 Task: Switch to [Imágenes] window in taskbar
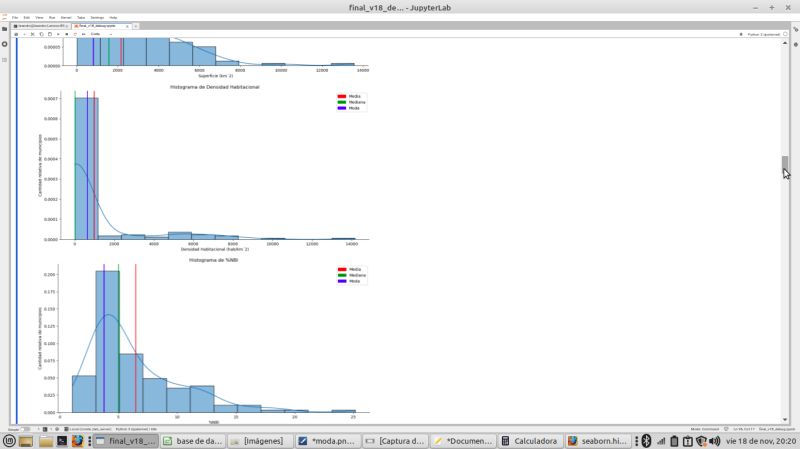[259, 441]
